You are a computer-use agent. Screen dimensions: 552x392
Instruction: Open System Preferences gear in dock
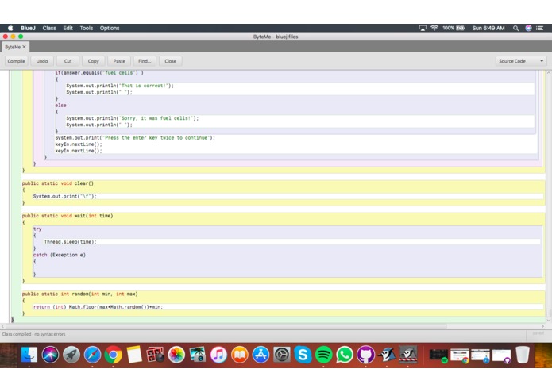click(282, 355)
